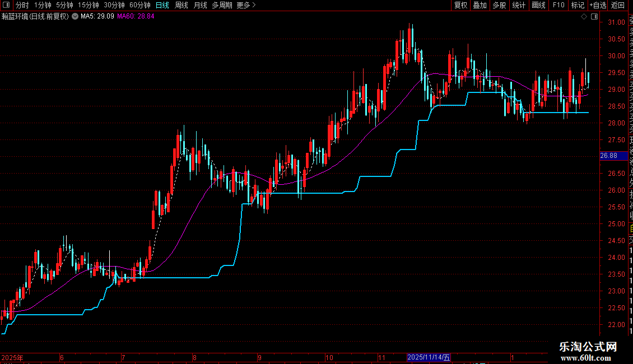Click 返回 to go back
Screen dimensions: 633x364
(618, 5)
